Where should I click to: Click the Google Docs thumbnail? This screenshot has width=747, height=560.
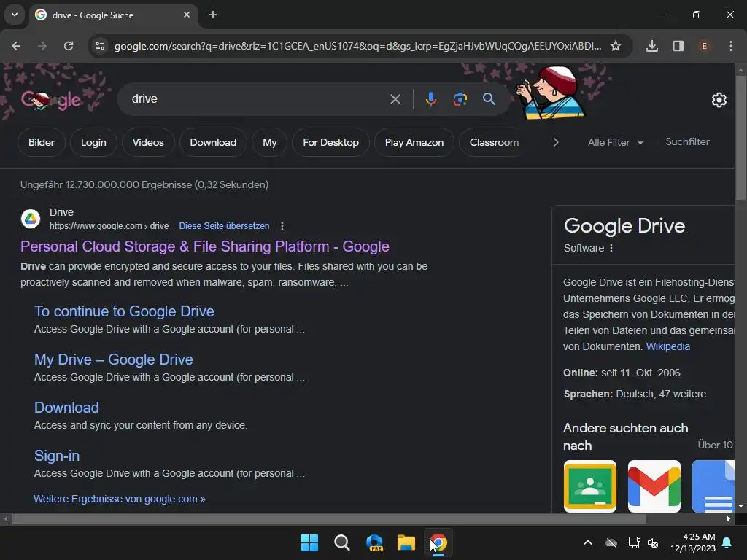pos(713,486)
